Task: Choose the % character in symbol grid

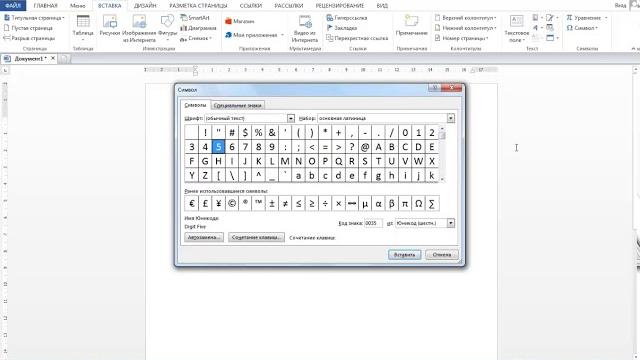Action: pyautogui.click(x=258, y=132)
